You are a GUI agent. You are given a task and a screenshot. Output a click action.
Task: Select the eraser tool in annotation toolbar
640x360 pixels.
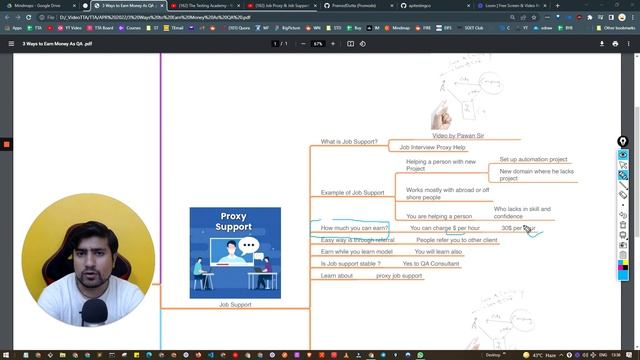pos(623,195)
